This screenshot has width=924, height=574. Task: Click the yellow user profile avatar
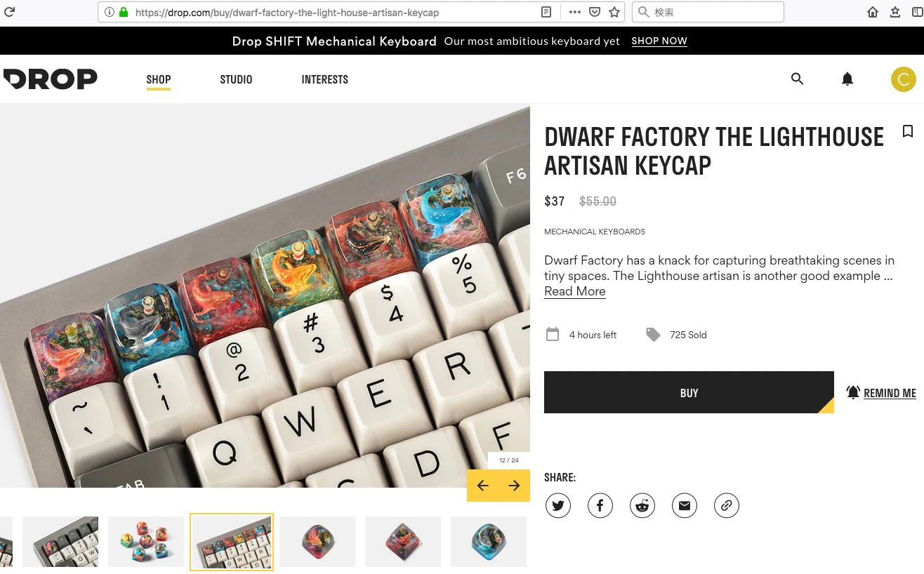903,79
